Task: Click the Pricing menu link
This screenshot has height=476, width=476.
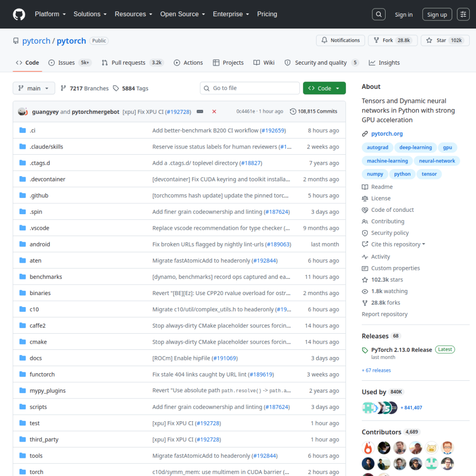Action: pyautogui.click(x=267, y=14)
